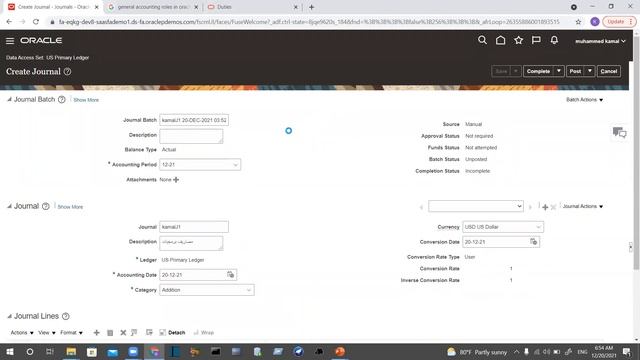Open help icon next to Journal heading

pos(46,206)
